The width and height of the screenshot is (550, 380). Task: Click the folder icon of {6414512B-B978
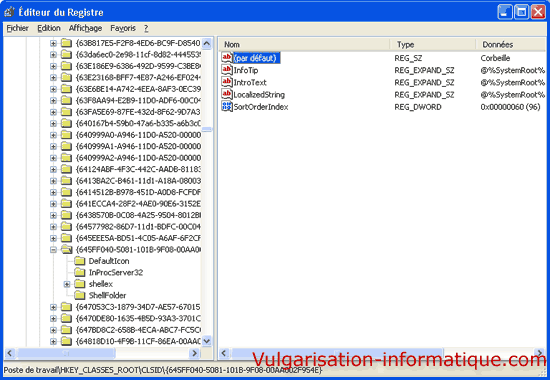pyautogui.click(x=66, y=192)
